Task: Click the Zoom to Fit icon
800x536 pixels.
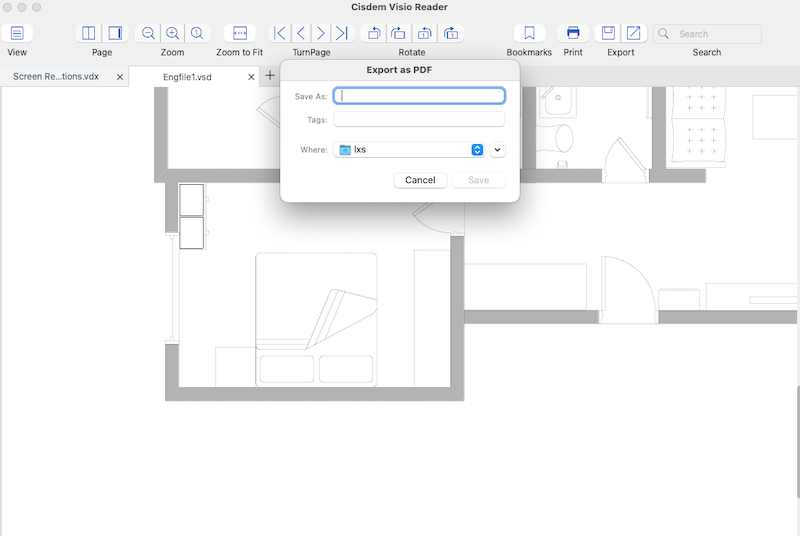Action: click(240, 34)
